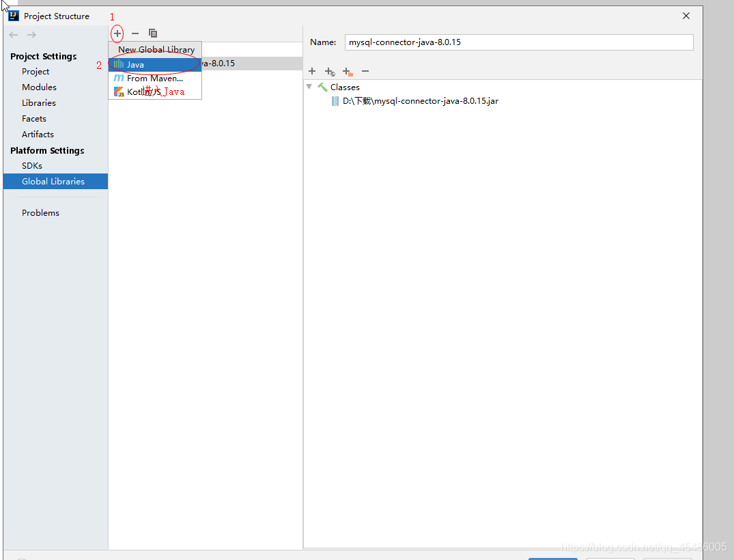Viewport: 734px width, 560px height.
Task: Remove the selected library with the minus icon
Action: (135, 33)
